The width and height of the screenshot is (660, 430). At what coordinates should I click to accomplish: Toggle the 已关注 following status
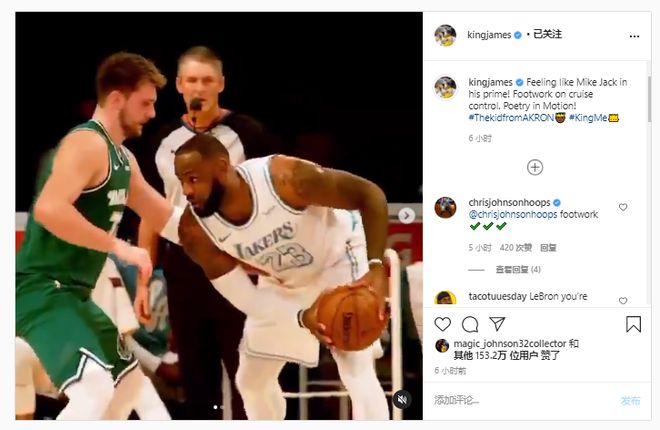[x=547, y=35]
